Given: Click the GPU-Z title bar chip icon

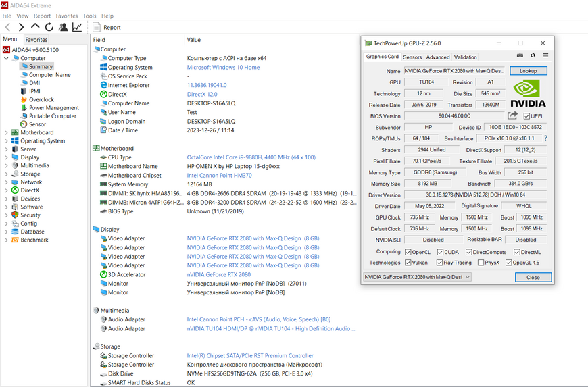Looking at the screenshot, I should tap(368, 43).
